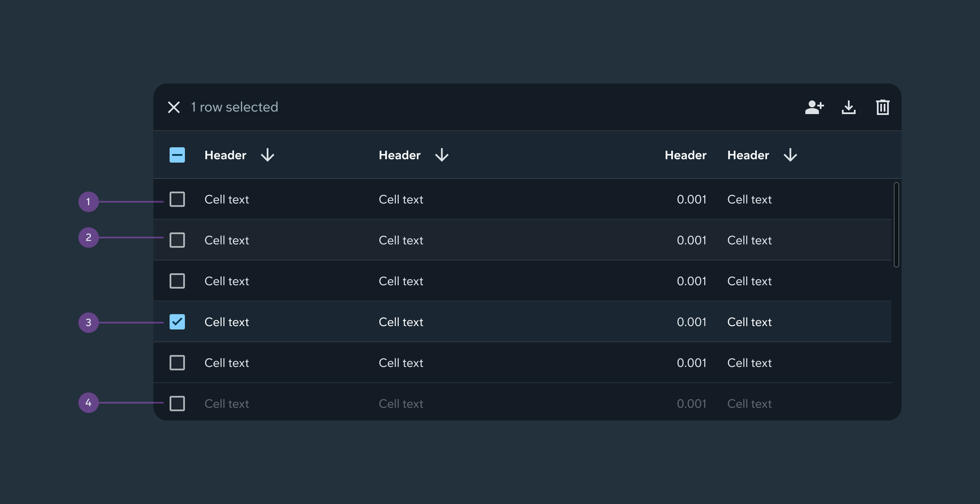Click the 0.001 value in selected row

coord(691,322)
